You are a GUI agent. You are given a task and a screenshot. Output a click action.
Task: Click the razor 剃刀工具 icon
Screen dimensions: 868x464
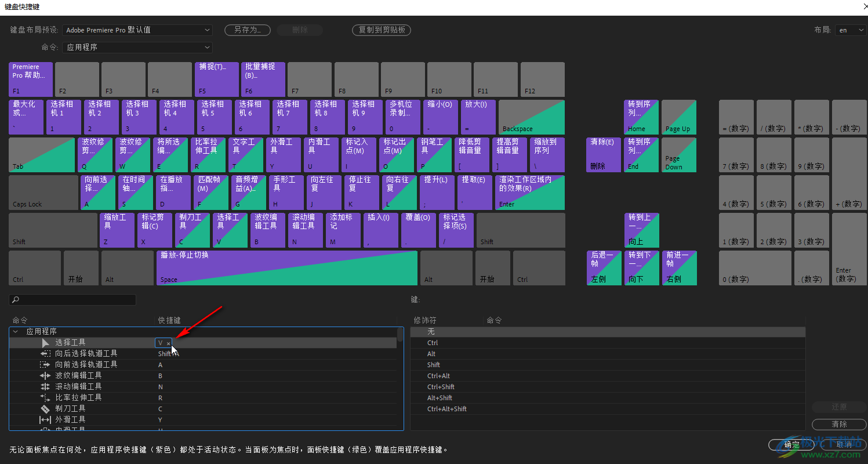(x=45, y=409)
